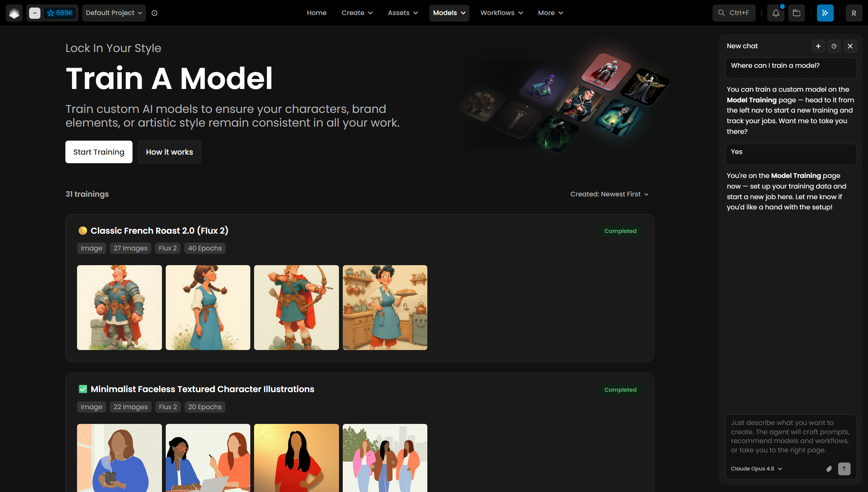This screenshot has height=492, width=868.
Task: Open the Models menu
Action: coord(449,13)
